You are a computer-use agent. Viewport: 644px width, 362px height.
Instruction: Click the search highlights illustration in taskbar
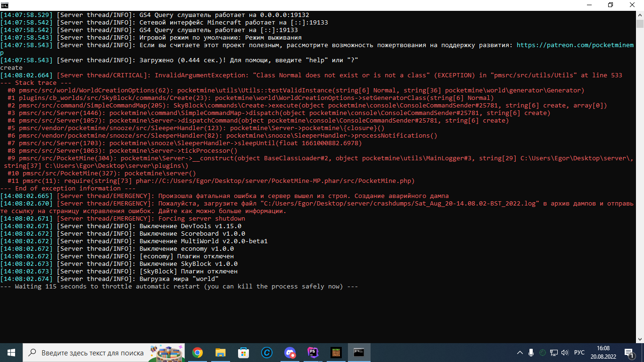(x=166, y=352)
